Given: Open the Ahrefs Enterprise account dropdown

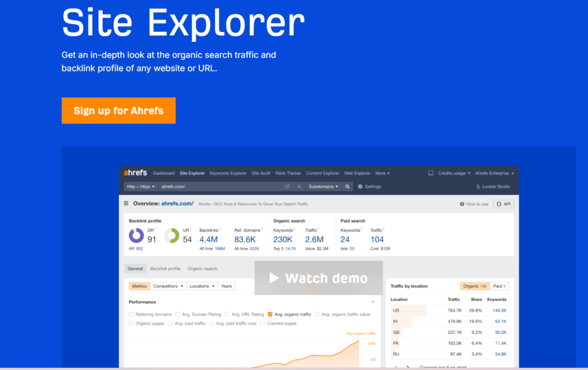Looking at the screenshot, I should (x=494, y=173).
